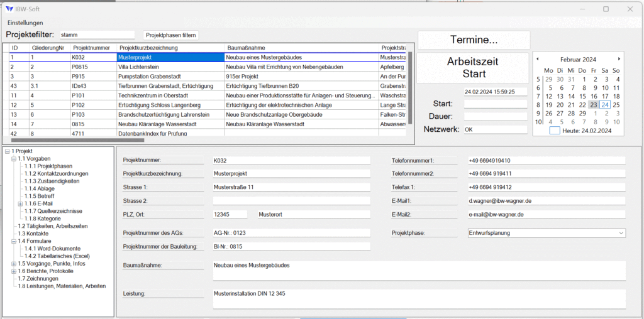644x319 pixels.
Task: Open 1.8 Leistungen, Materialien, Arbeiten item
Action: coord(62,286)
